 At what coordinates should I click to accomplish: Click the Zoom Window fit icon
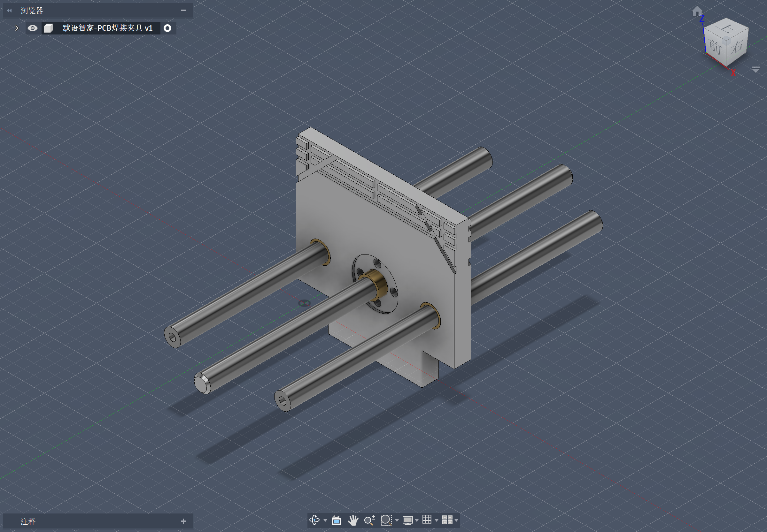pos(386,520)
